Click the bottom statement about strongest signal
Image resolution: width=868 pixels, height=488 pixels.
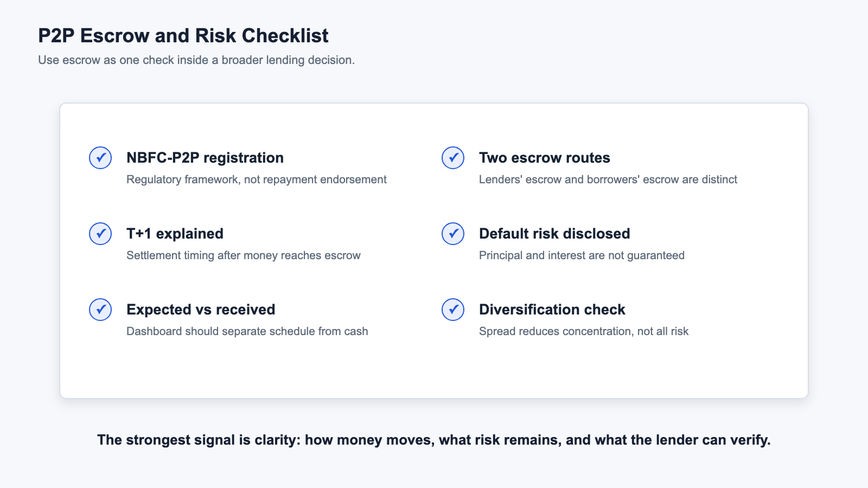pyautogui.click(x=434, y=440)
